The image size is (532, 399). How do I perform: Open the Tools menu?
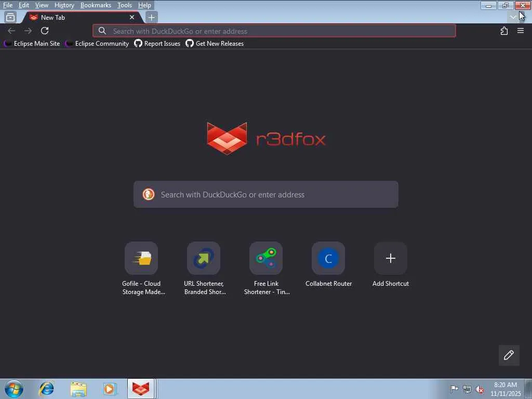tap(125, 5)
